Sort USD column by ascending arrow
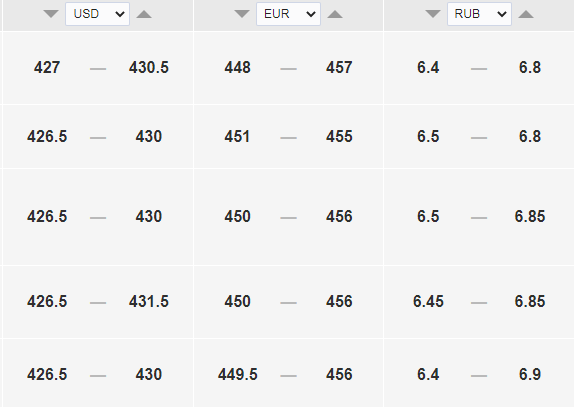This screenshot has width=575, height=407. [x=144, y=14]
